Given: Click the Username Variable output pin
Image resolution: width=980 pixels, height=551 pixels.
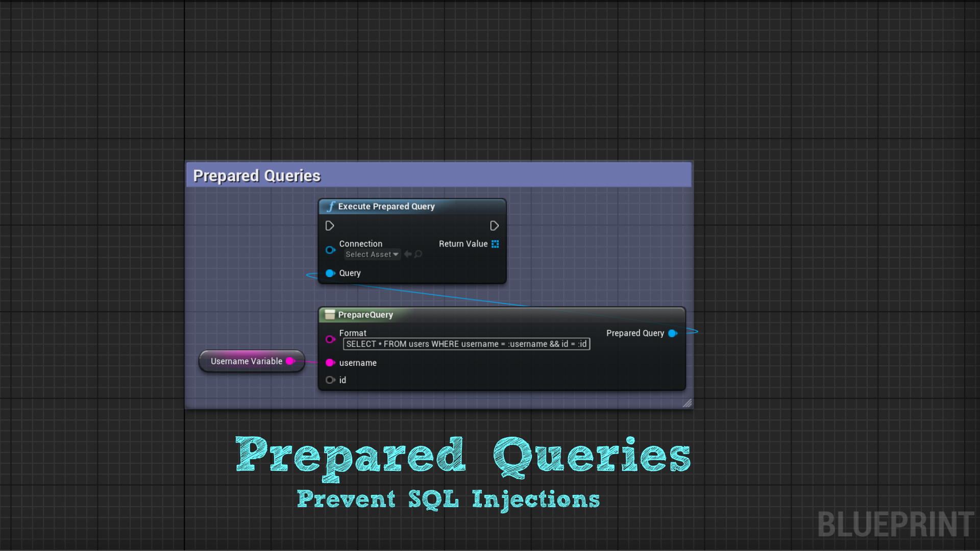Looking at the screenshot, I should coord(290,361).
